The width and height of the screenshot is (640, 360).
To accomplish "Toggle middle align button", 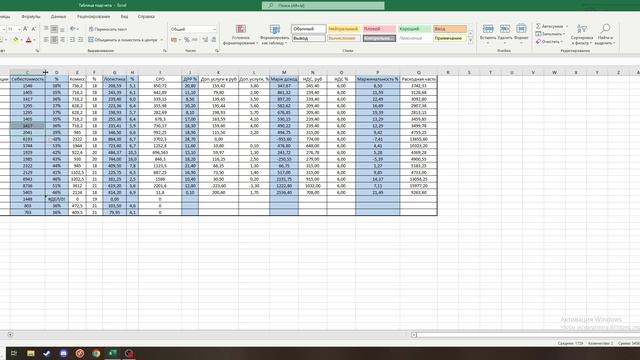I will tap(54, 29).
